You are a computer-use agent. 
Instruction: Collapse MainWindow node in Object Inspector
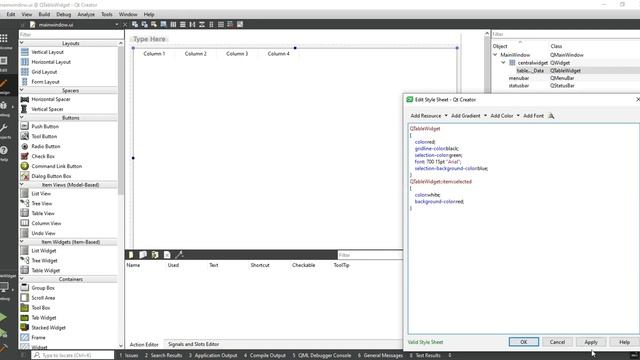tap(495, 55)
